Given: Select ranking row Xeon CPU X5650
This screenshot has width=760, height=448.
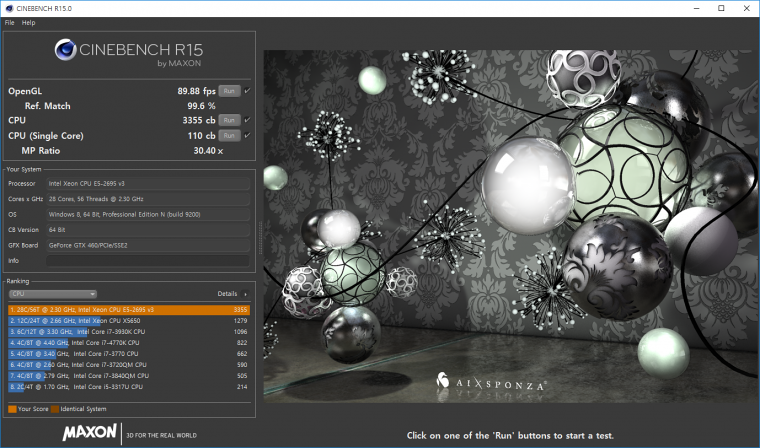Looking at the screenshot, I should (x=129, y=320).
